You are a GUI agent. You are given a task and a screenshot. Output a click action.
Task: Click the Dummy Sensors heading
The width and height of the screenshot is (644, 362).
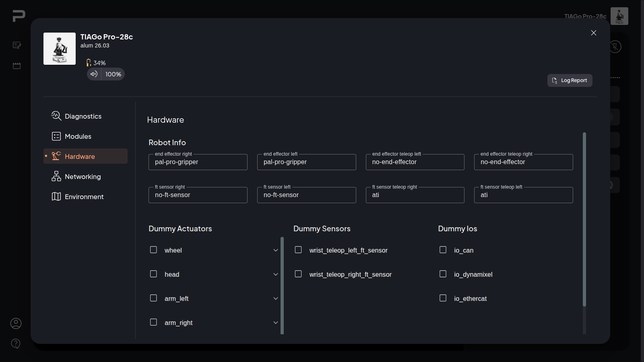pos(322,228)
